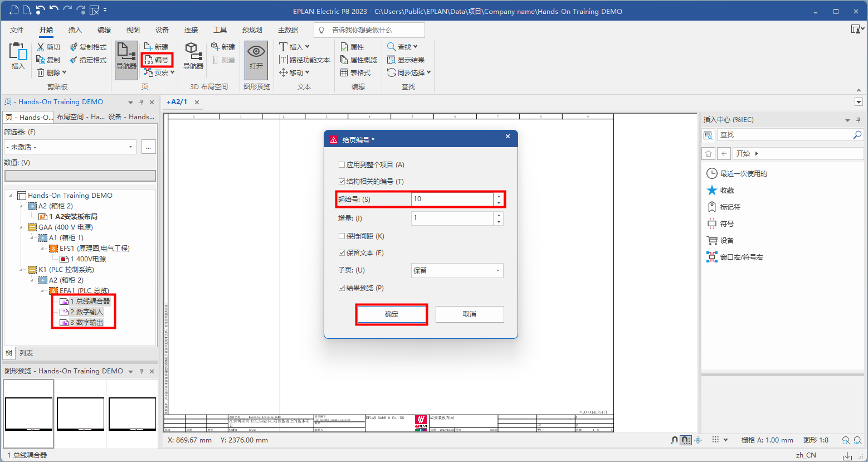Image resolution: width=868 pixels, height=462 pixels.
Task: Click 确定 to confirm numbering
Action: point(392,314)
